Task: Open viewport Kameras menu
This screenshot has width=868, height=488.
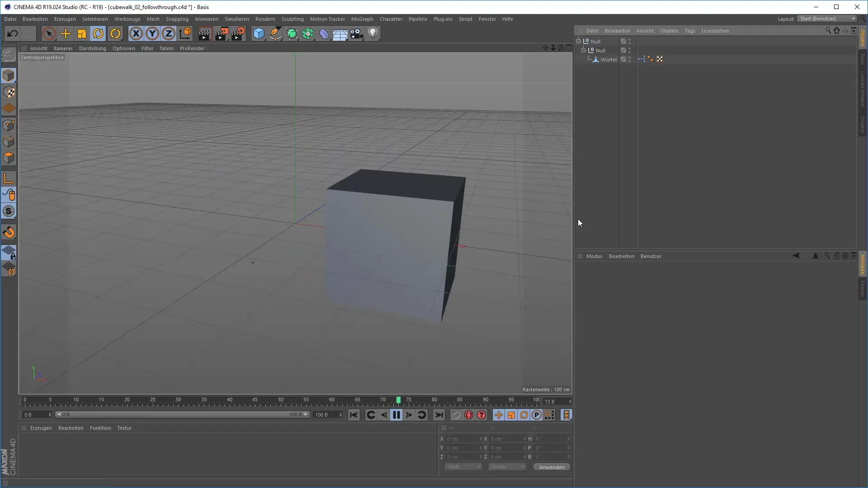Action: coord(63,48)
